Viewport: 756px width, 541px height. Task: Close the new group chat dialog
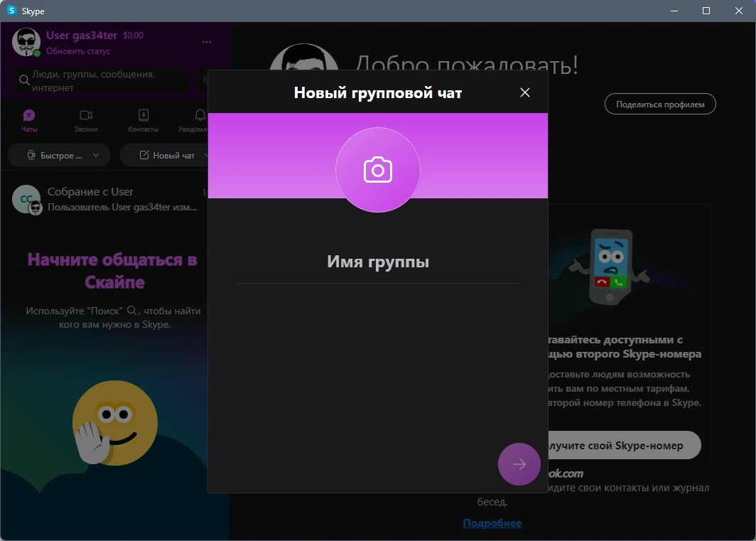(524, 92)
